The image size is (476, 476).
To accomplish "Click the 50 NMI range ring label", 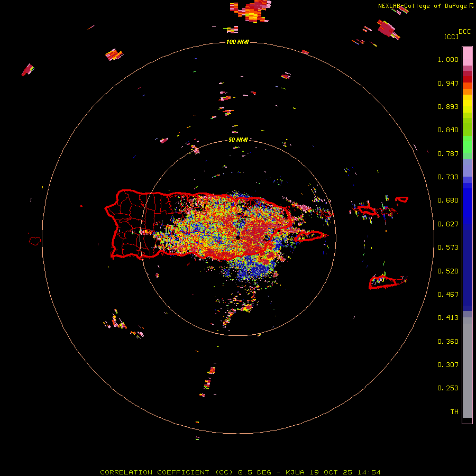I will point(238,140).
